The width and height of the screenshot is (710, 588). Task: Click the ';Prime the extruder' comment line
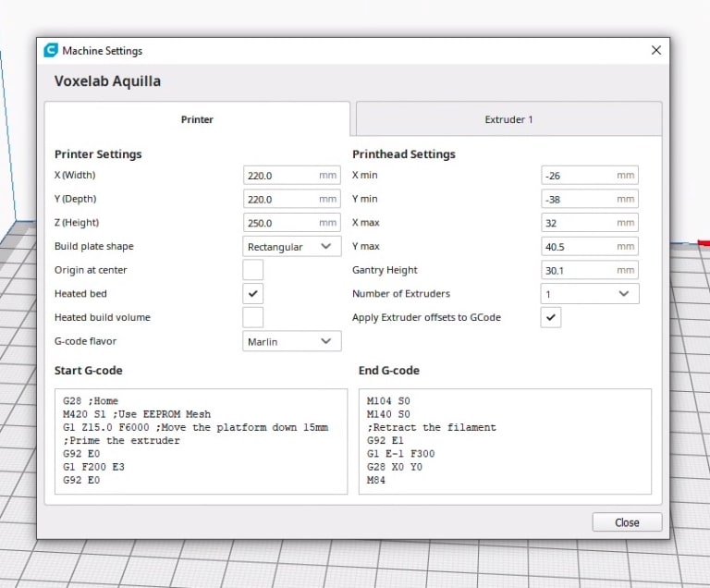pyautogui.click(x=121, y=440)
